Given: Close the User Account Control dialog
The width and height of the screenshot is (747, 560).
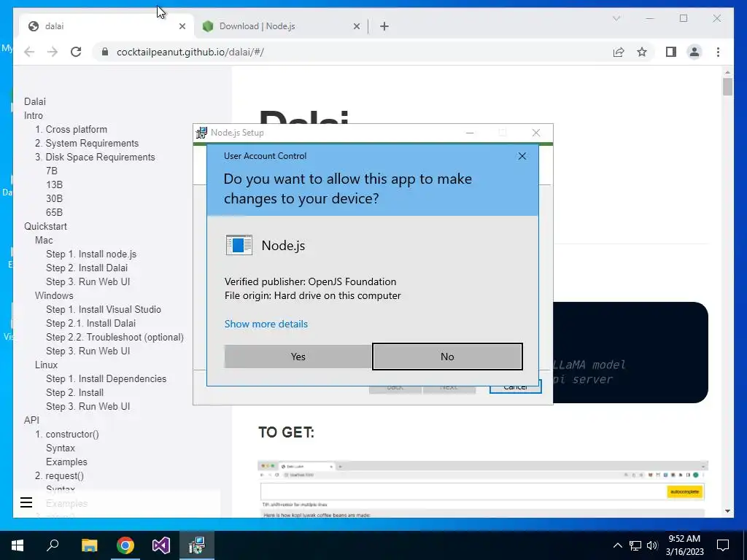Looking at the screenshot, I should tap(522, 156).
